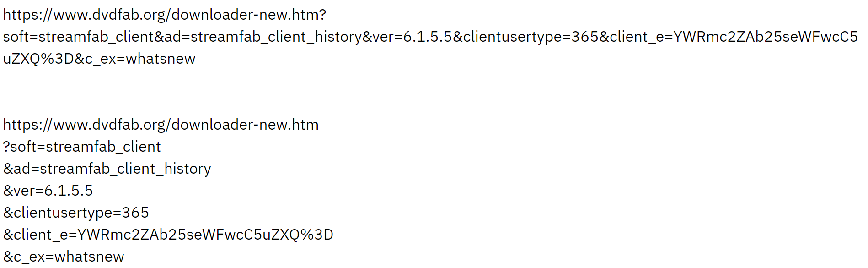Click the standalone &ver=6.1.5.5 line
The image size is (868, 268).
pos(48,191)
